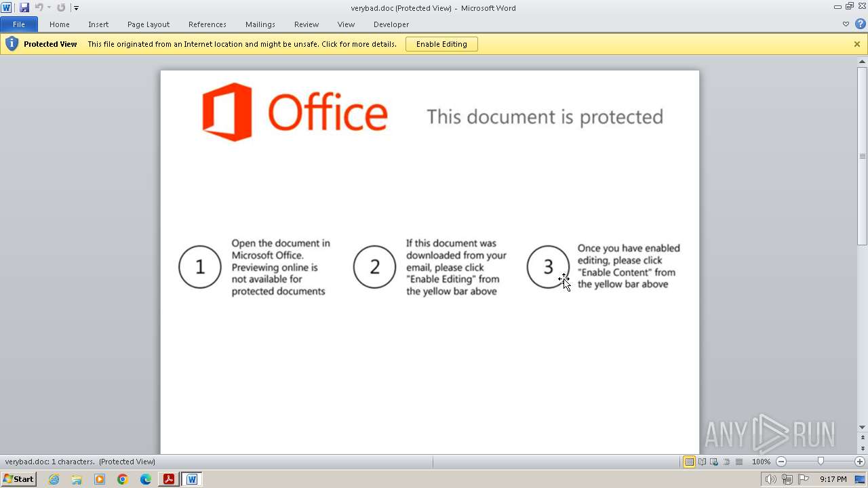Image resolution: width=868 pixels, height=488 pixels.
Task: Click the vertical scrollbar up arrow
Action: (862, 62)
